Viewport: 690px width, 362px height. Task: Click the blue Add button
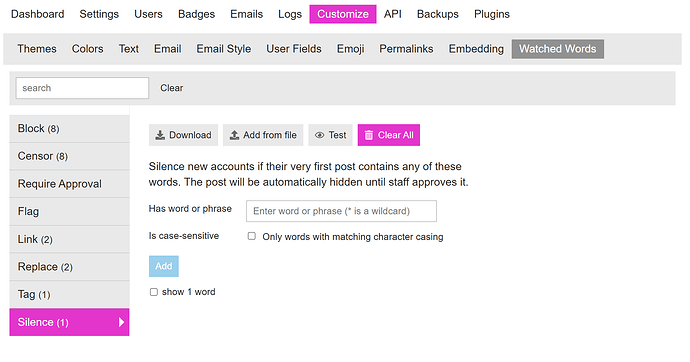[x=164, y=266]
